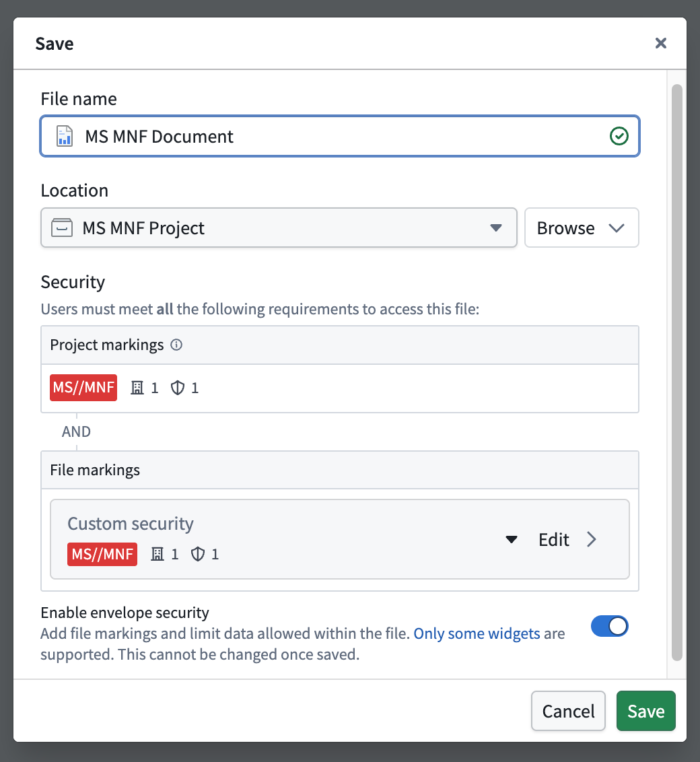The height and width of the screenshot is (762, 700).
Task: Click the Security section heading
Action: pos(73,282)
